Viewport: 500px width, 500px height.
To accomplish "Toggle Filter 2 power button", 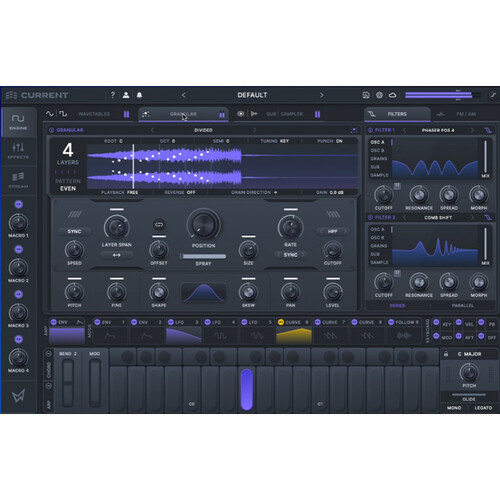I will coord(370,218).
